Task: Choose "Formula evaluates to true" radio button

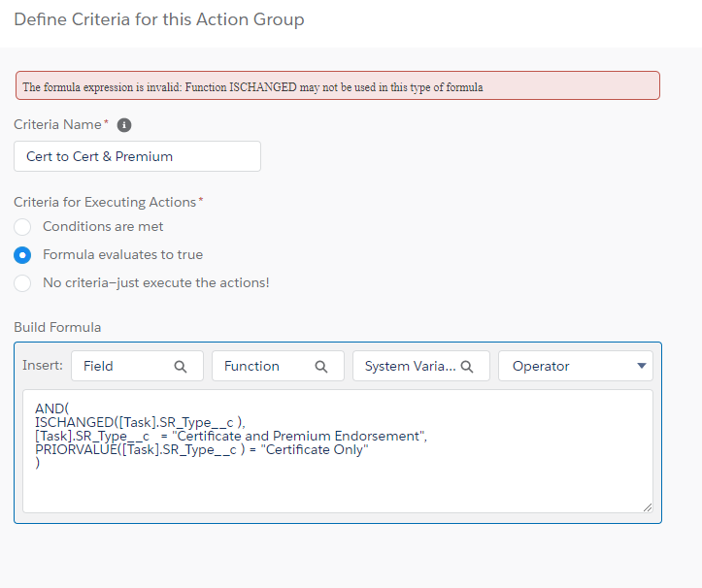Action: [x=22, y=255]
